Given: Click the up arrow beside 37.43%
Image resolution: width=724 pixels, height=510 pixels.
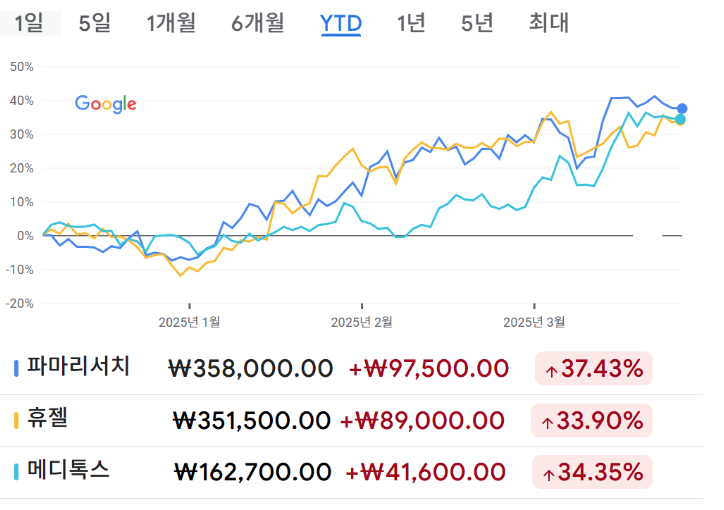Looking at the screenshot, I should tap(551, 371).
